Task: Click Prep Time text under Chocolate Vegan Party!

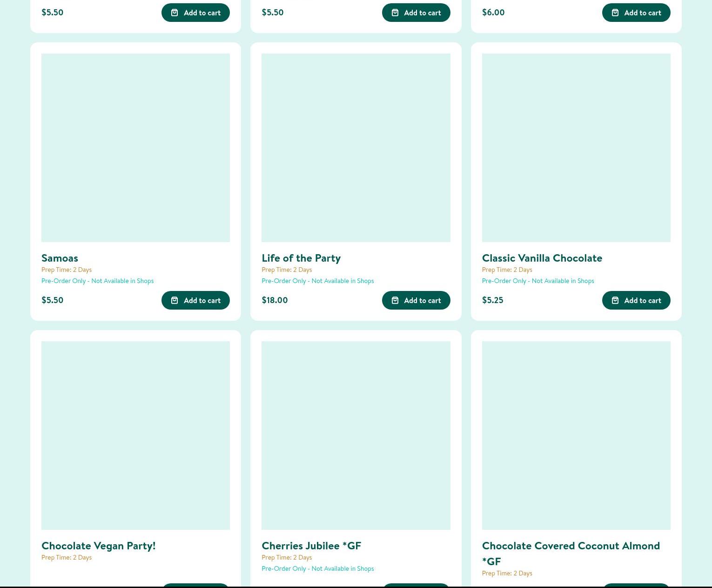Action: [x=67, y=557]
